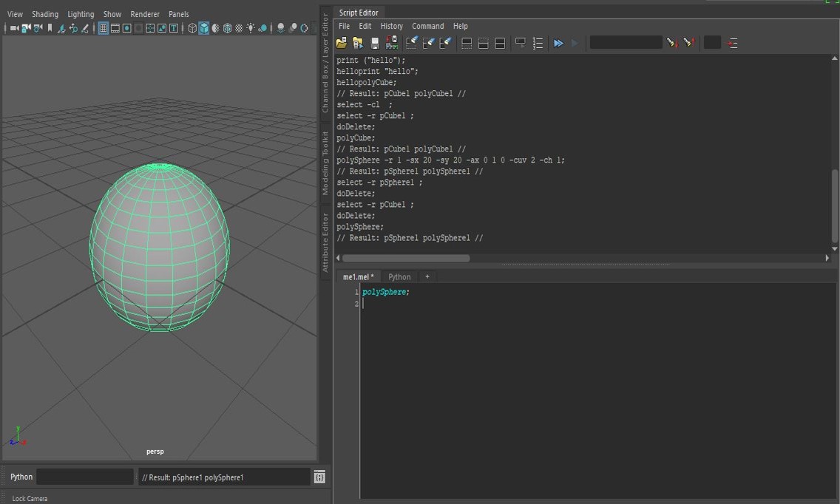Viewport: 840px width, 504px height.
Task: Expand the Modeling Toolkit side tab
Action: [325, 163]
